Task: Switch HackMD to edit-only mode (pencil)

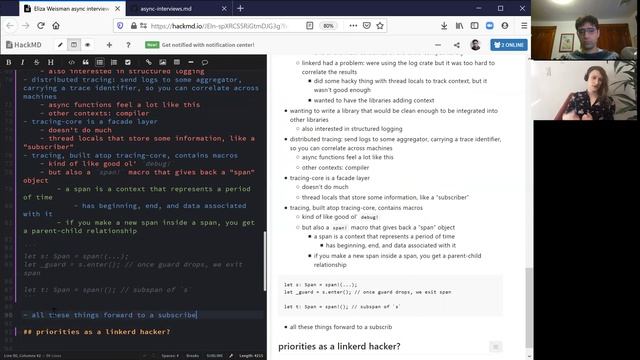Action: (60, 45)
